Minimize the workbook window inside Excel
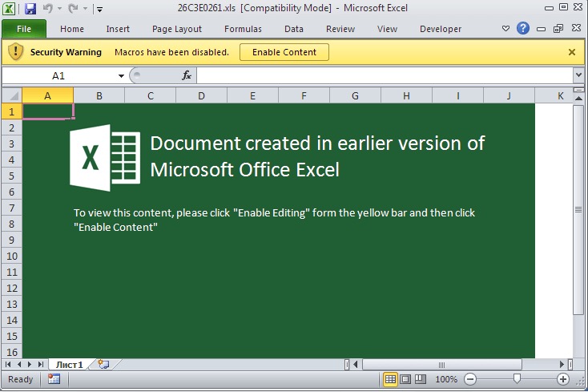The image size is (588, 392). (x=541, y=29)
